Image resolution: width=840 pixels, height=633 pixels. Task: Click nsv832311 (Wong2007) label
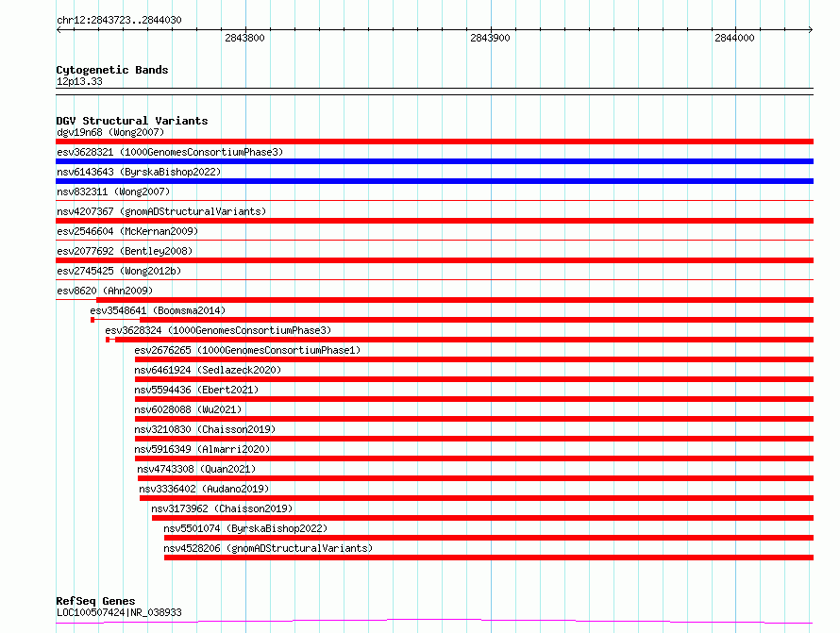(113, 192)
